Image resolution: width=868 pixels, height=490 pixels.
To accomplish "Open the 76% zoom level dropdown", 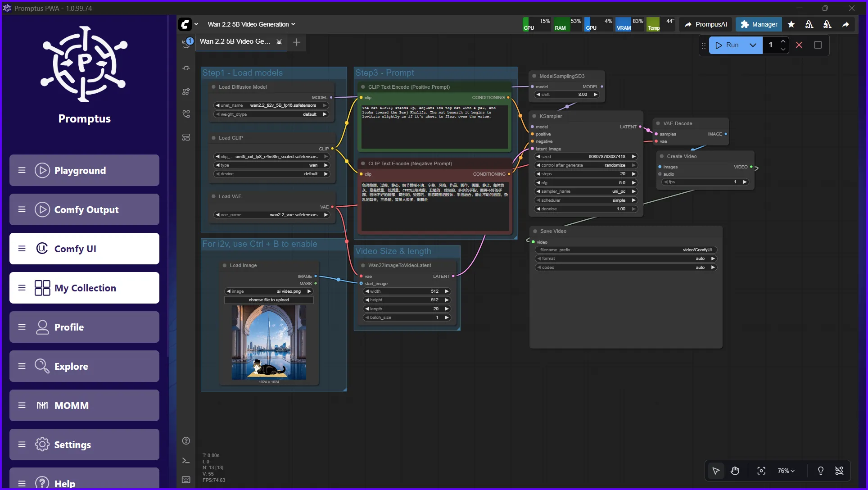I will point(786,471).
